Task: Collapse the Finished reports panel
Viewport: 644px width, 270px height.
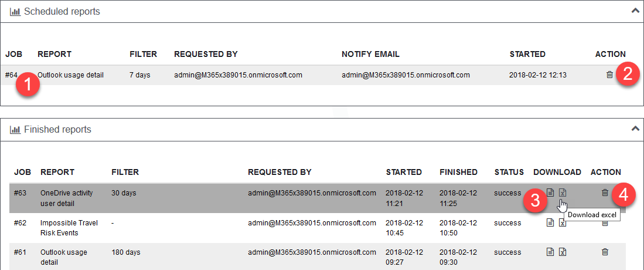Action: [x=635, y=128]
